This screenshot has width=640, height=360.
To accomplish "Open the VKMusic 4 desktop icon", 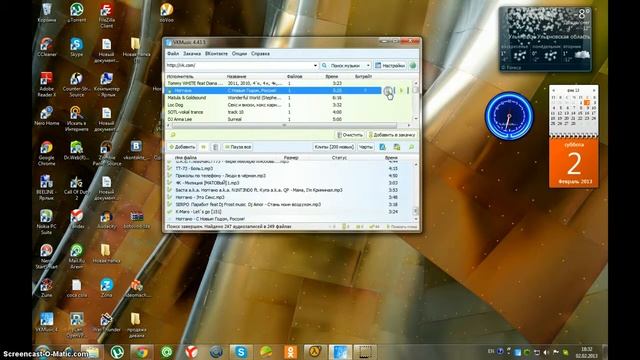I will (x=47, y=322).
